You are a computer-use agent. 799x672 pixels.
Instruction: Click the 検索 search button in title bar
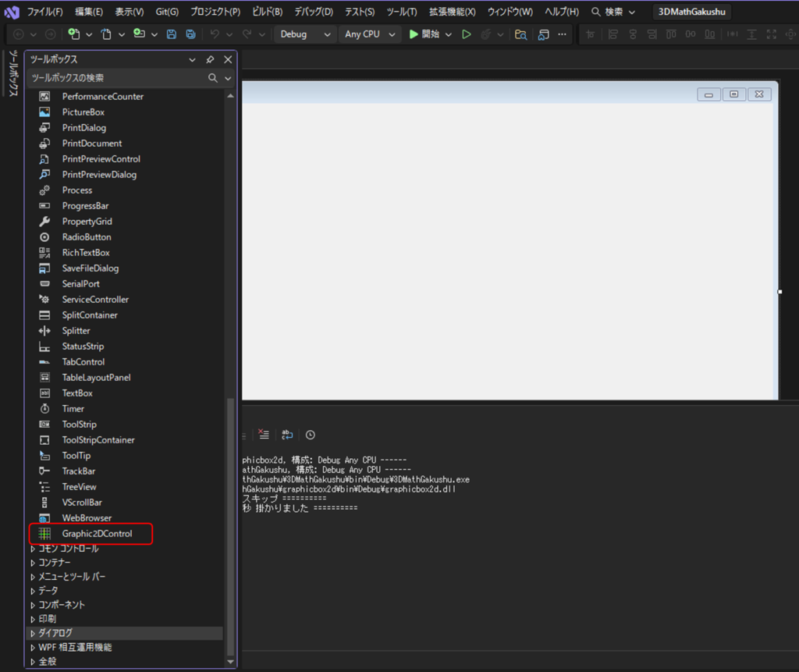[x=613, y=12]
